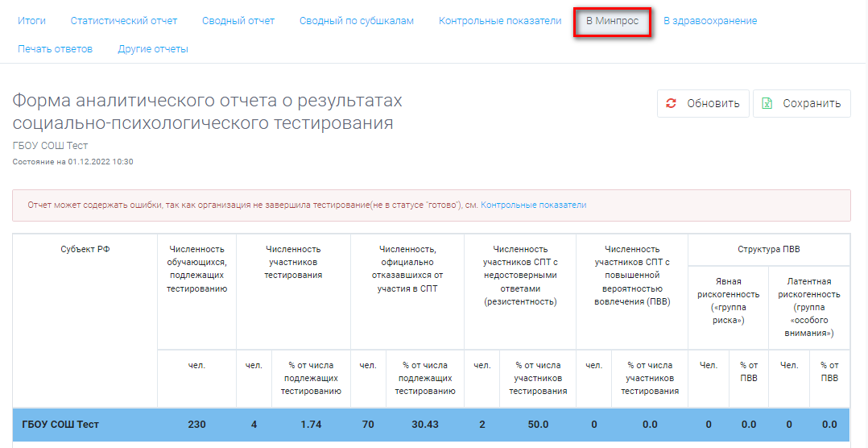This screenshot has width=868, height=448.
Task: Click the value 50.0 in the table
Action: click(538, 425)
